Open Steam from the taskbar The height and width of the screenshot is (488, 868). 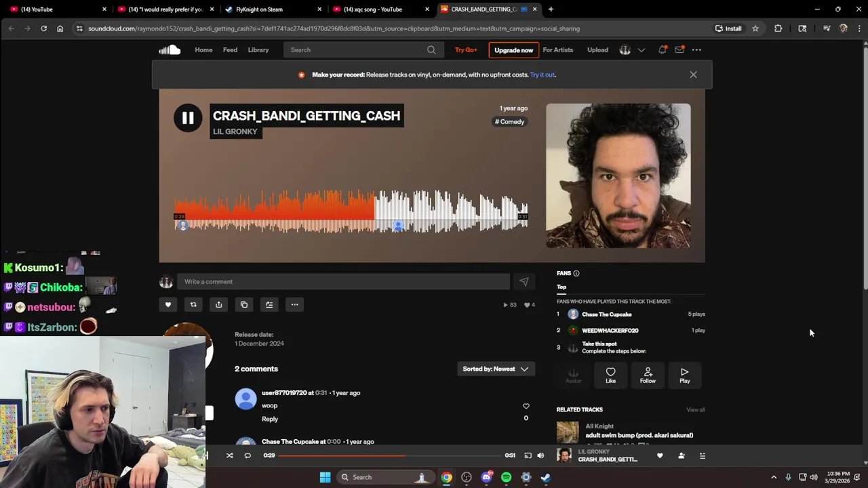point(545,477)
